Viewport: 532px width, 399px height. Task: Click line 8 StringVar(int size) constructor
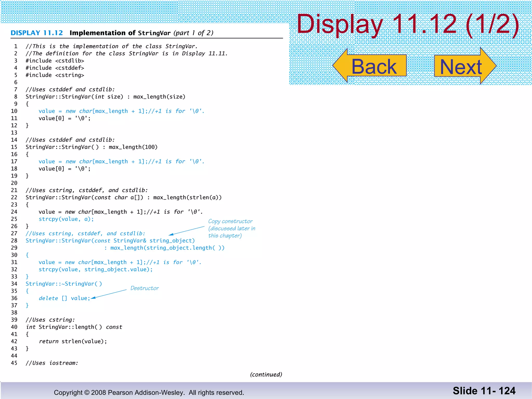(x=105, y=97)
